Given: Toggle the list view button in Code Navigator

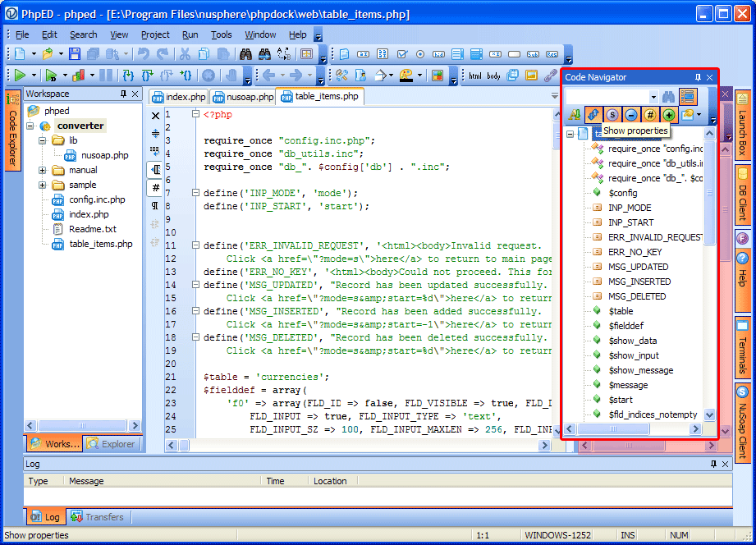Looking at the screenshot, I should [x=688, y=97].
